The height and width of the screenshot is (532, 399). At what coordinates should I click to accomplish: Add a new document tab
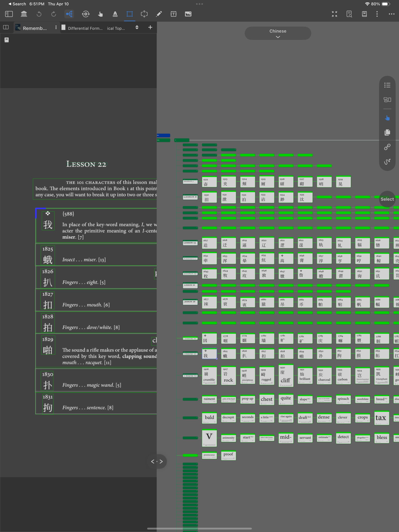point(150,27)
